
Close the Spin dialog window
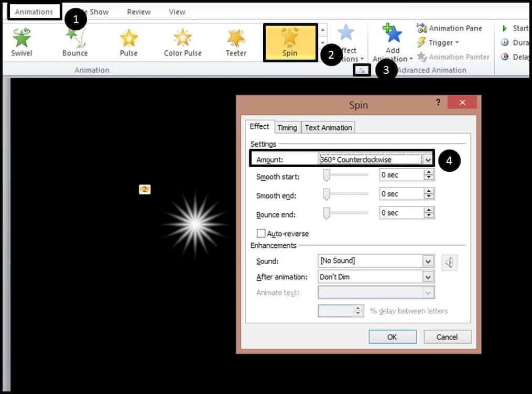[x=462, y=102]
